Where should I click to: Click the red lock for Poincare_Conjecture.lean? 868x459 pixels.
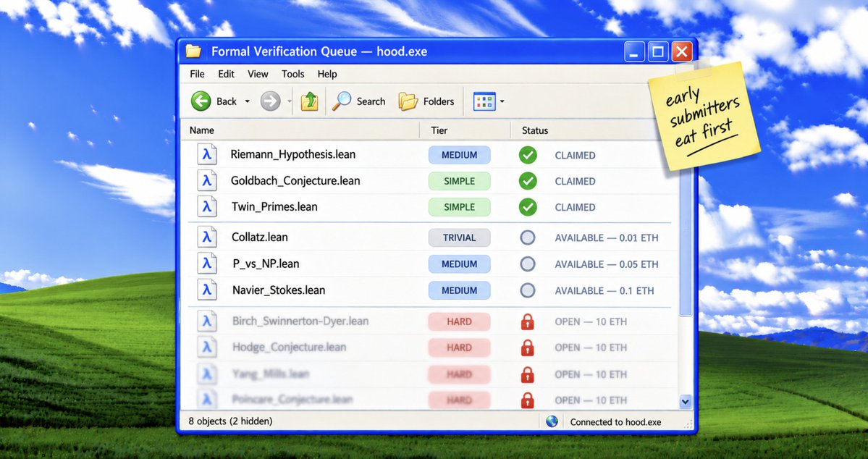[528, 400]
